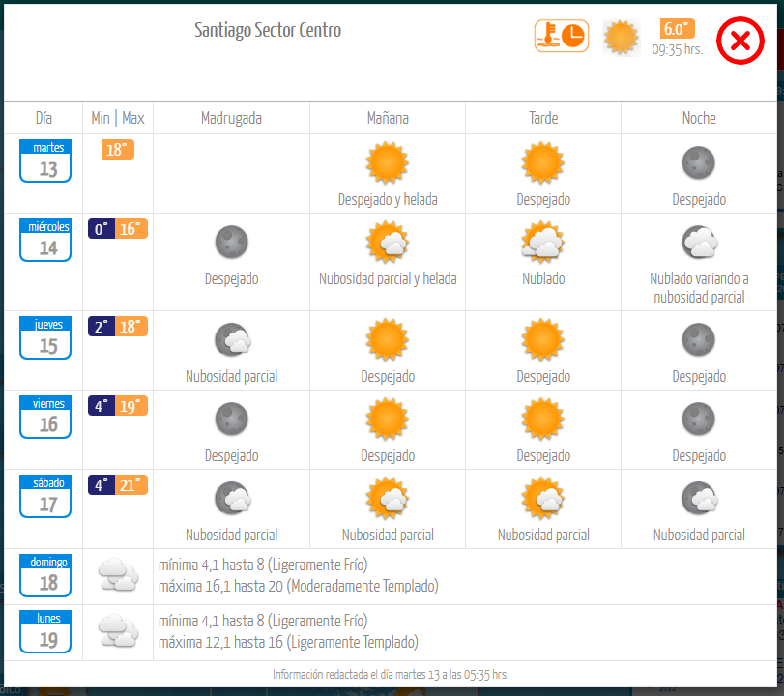Click 'Despejado y helada' text
Image resolution: width=784 pixels, height=696 pixels.
click(388, 199)
